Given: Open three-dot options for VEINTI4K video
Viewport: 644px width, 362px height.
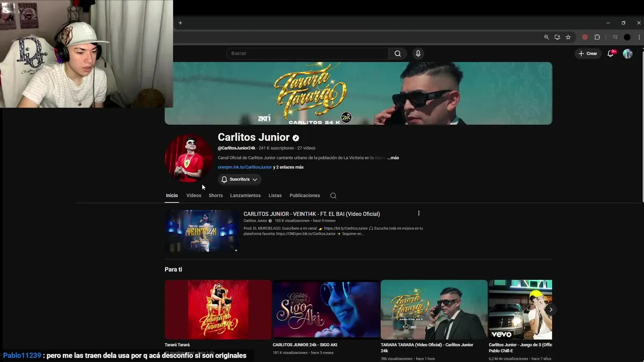Looking at the screenshot, I should tap(419, 213).
